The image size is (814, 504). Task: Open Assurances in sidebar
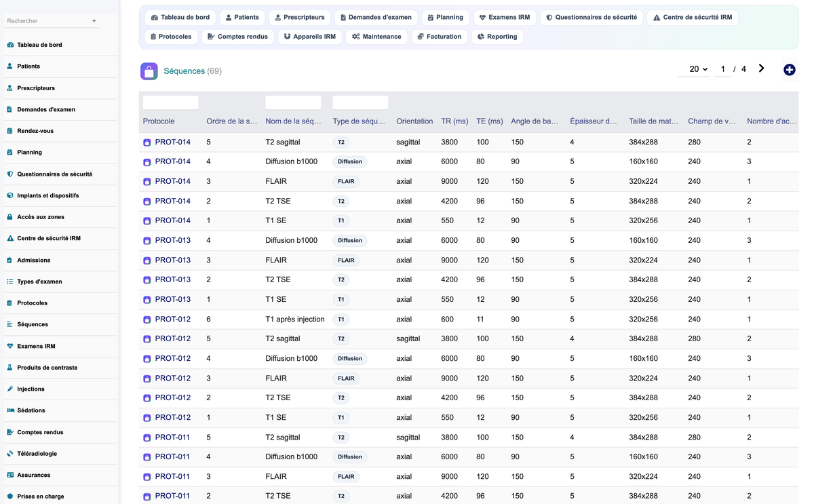pyautogui.click(x=33, y=476)
